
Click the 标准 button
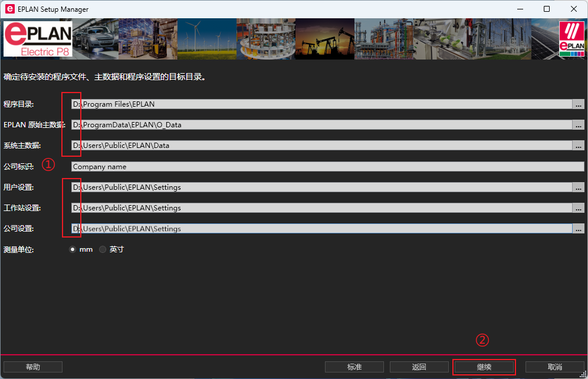(354, 367)
